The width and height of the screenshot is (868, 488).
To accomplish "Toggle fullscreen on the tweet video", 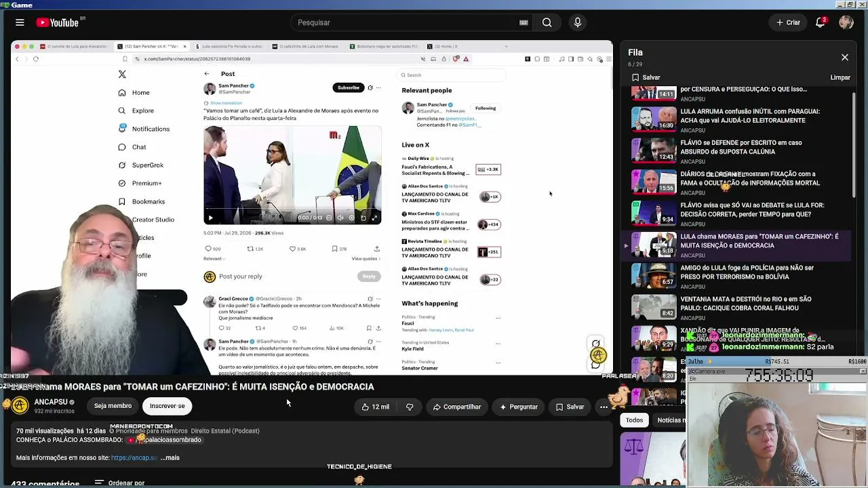I will point(374,218).
